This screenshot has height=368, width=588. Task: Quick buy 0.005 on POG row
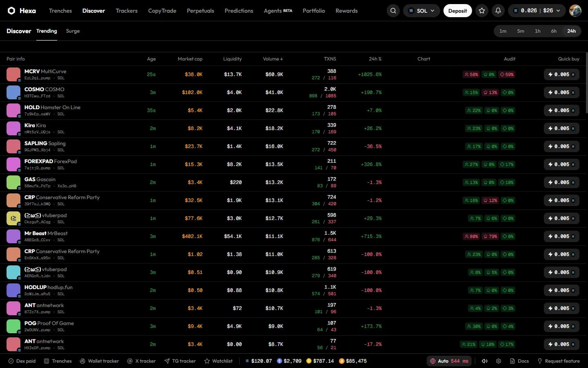(x=561, y=326)
